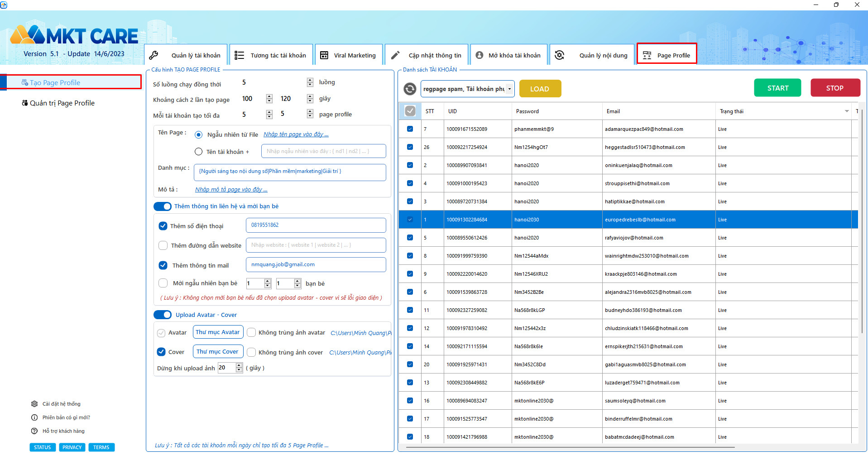Image resolution: width=868 pixels, height=455 pixels.
Task: Click Thư mục Avatar button
Action: 218,332
